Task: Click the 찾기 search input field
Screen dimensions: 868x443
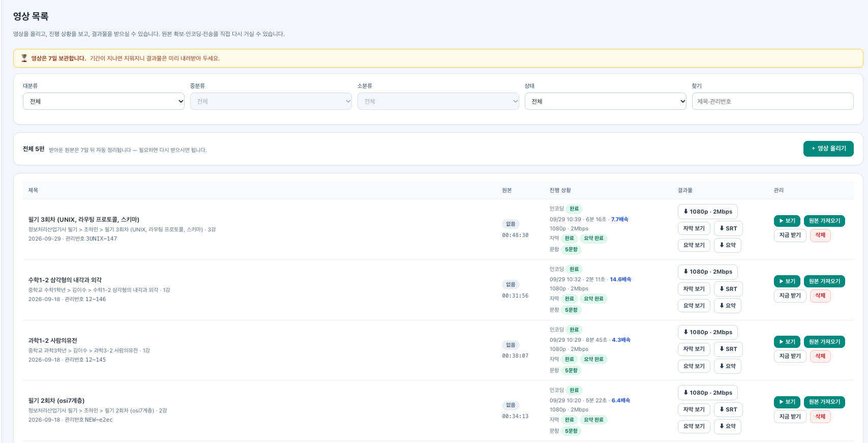Action: [x=772, y=101]
